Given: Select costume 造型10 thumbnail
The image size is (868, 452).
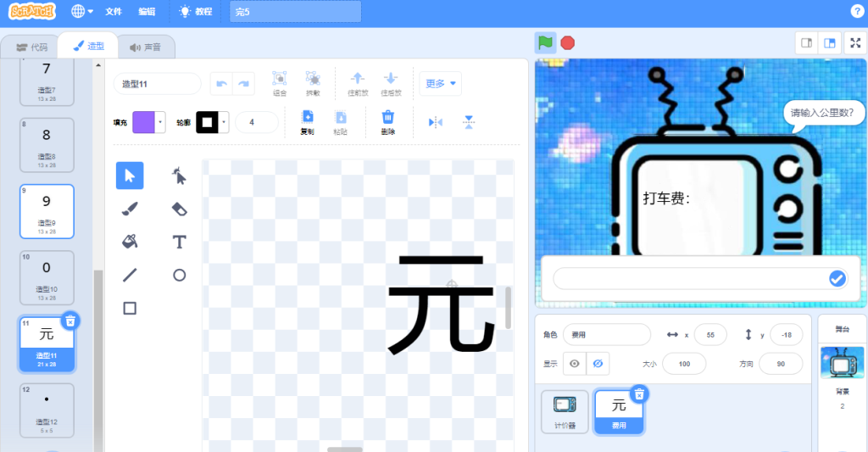Looking at the screenshot, I should pyautogui.click(x=47, y=277).
